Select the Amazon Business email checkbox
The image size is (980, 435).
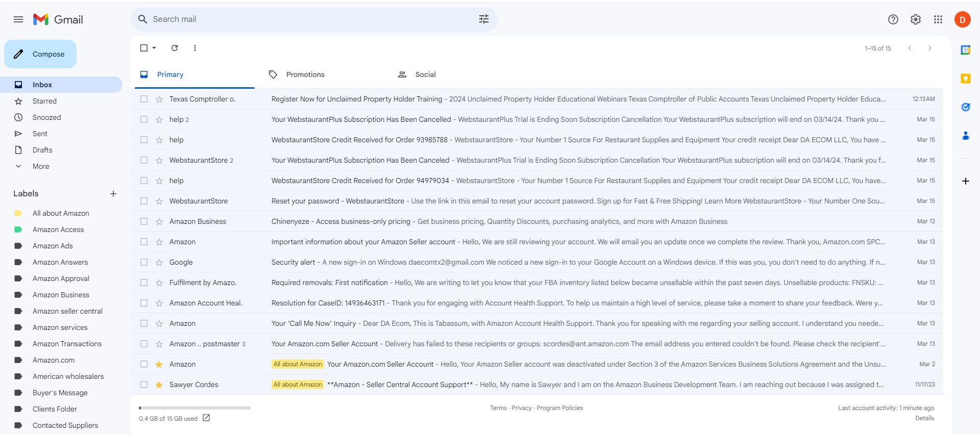(x=144, y=221)
